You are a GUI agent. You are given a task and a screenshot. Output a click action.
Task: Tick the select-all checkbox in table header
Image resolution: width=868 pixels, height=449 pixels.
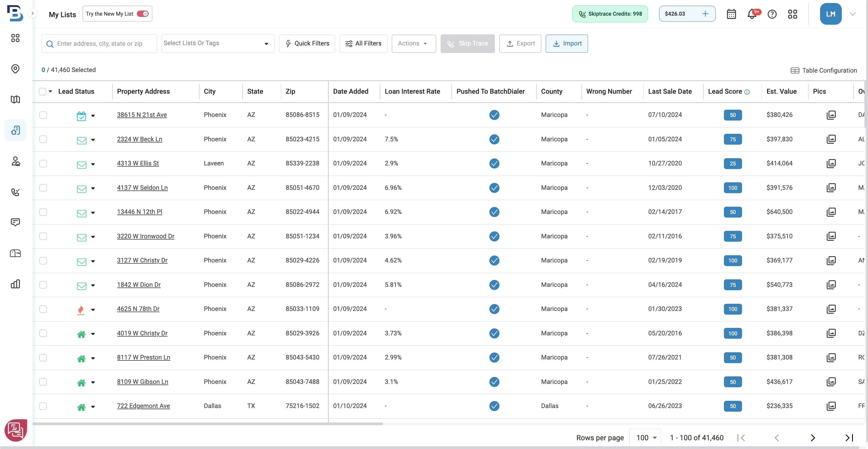tap(42, 91)
